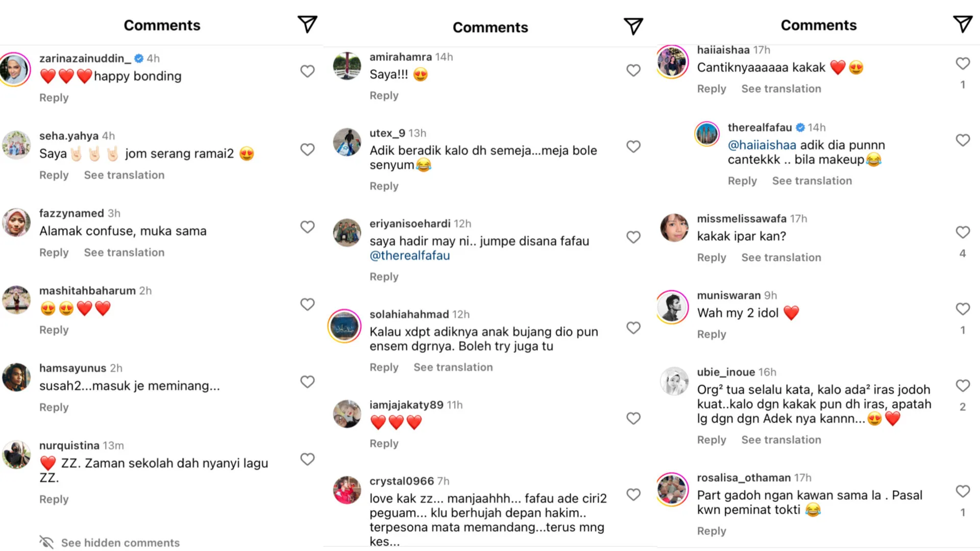Heart the comment from crystal0966
This screenshot has height=551, width=980.
click(x=633, y=495)
